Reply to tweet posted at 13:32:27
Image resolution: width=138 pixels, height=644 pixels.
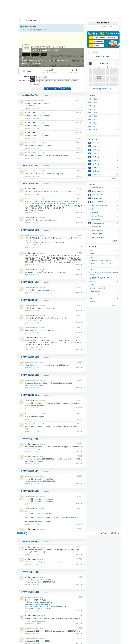click(x=77, y=138)
